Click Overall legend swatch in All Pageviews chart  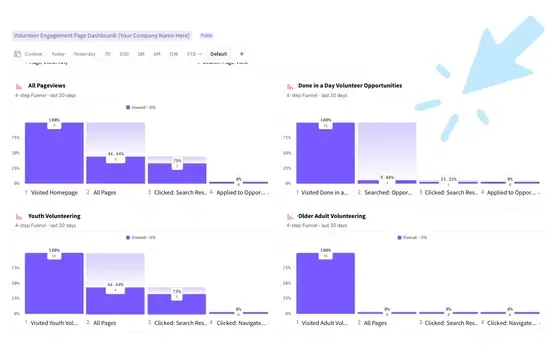[x=128, y=107]
